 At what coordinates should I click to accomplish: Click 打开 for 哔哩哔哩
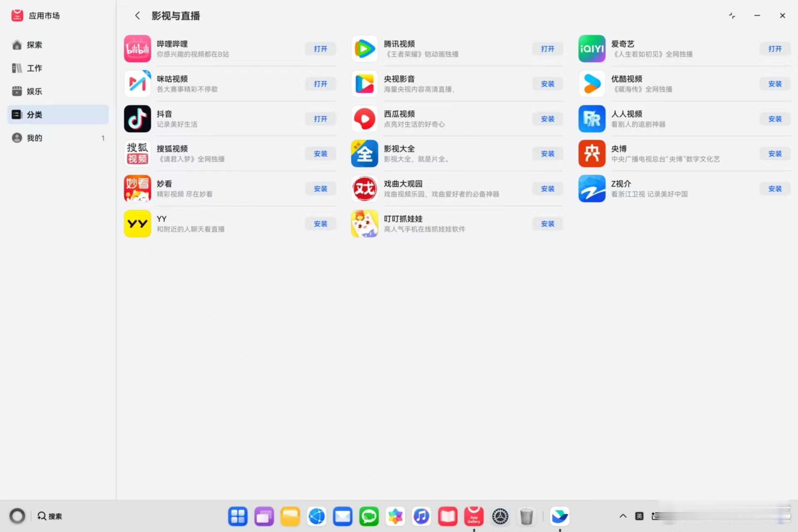(320, 49)
